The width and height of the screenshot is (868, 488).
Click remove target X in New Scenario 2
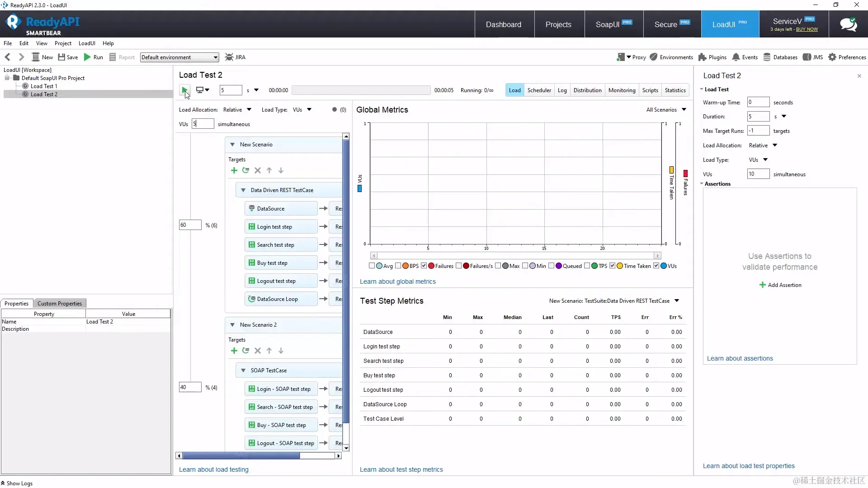click(257, 351)
